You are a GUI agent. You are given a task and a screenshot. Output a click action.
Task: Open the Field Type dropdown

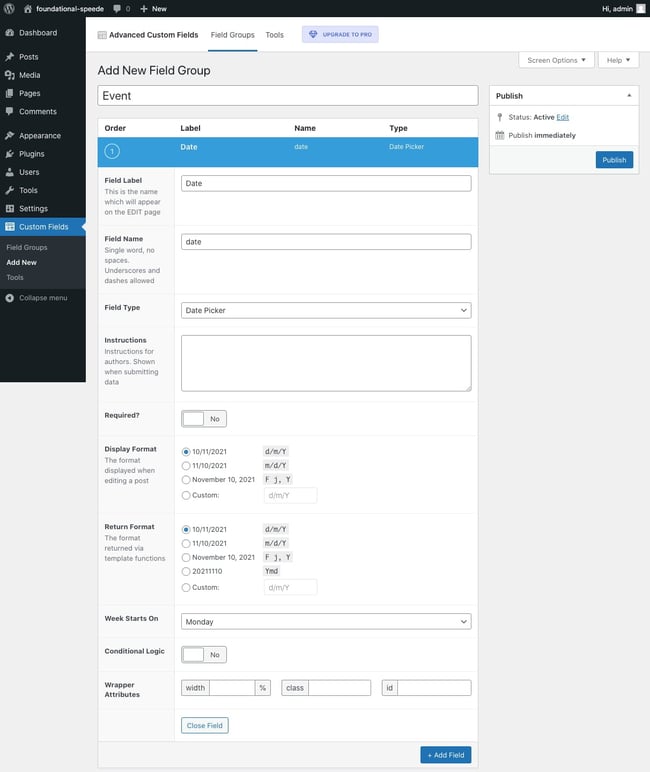(326, 311)
